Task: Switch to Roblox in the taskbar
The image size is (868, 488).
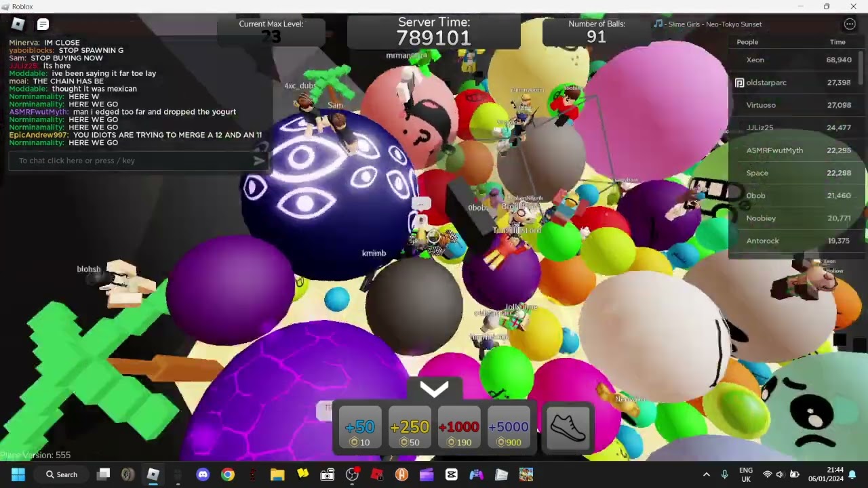Action: pyautogui.click(x=153, y=474)
